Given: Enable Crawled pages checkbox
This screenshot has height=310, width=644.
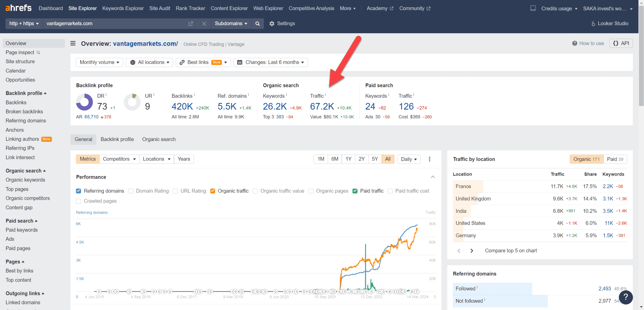Looking at the screenshot, I should pyautogui.click(x=78, y=201).
